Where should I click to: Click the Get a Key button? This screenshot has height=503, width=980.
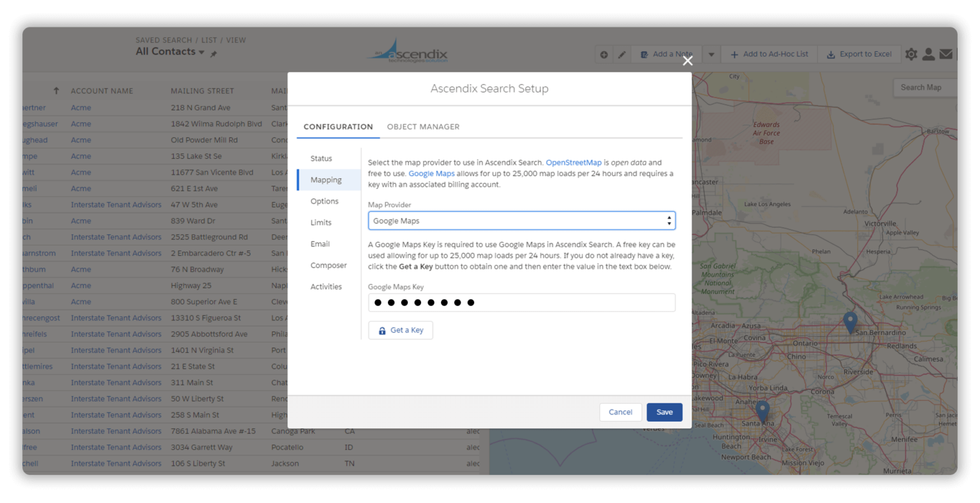(x=401, y=330)
